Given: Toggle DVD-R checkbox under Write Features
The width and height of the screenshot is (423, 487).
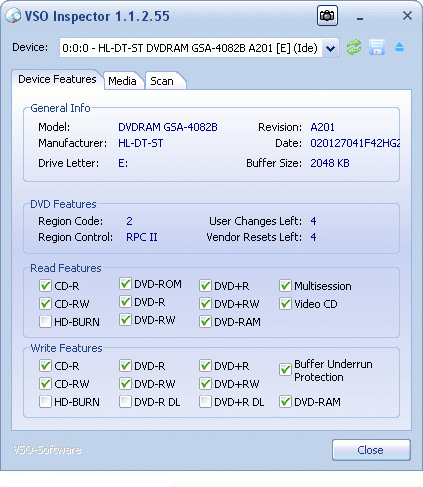Looking at the screenshot, I should 125,366.
